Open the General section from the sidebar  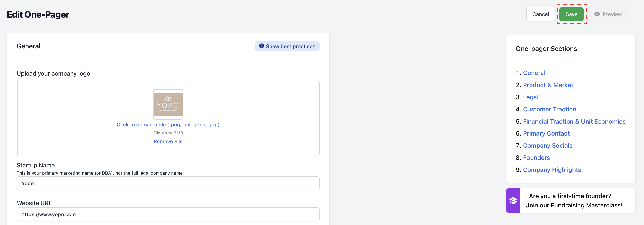[534, 73]
